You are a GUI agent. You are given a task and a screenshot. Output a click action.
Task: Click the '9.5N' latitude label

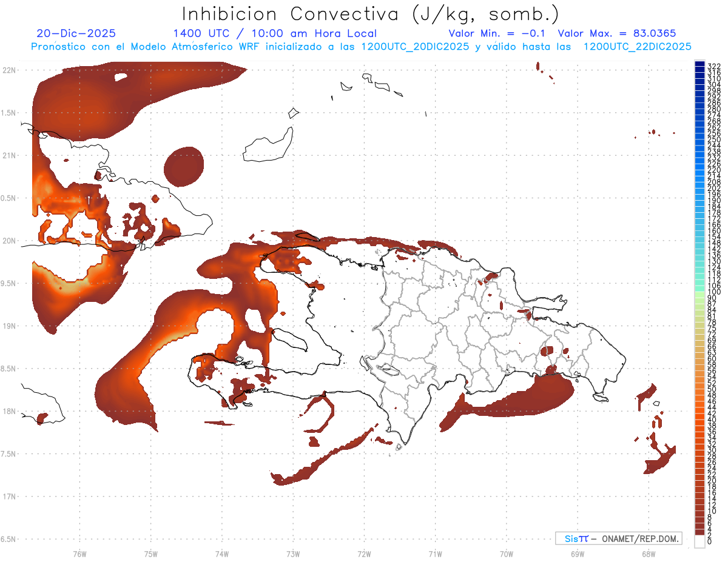(9, 284)
